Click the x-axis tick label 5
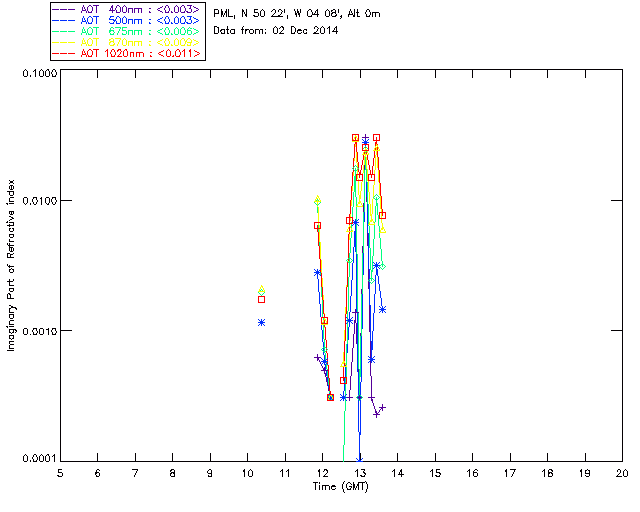This screenshot has height=512, width=640. click(x=60, y=473)
